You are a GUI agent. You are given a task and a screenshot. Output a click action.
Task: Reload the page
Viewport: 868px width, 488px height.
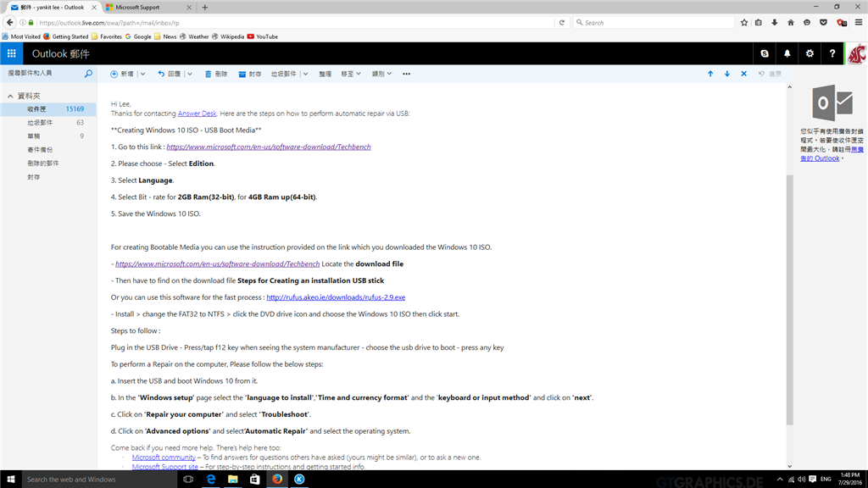562,23
